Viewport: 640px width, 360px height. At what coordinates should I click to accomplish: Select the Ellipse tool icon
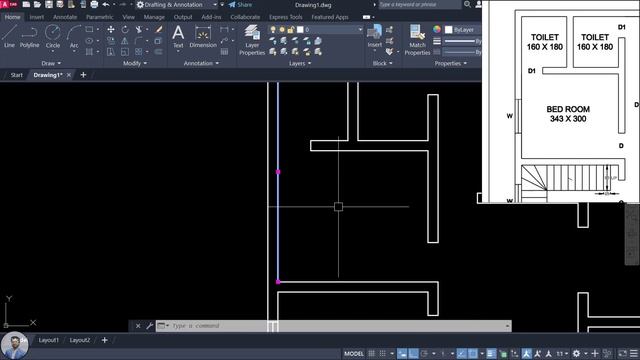pos(89,41)
